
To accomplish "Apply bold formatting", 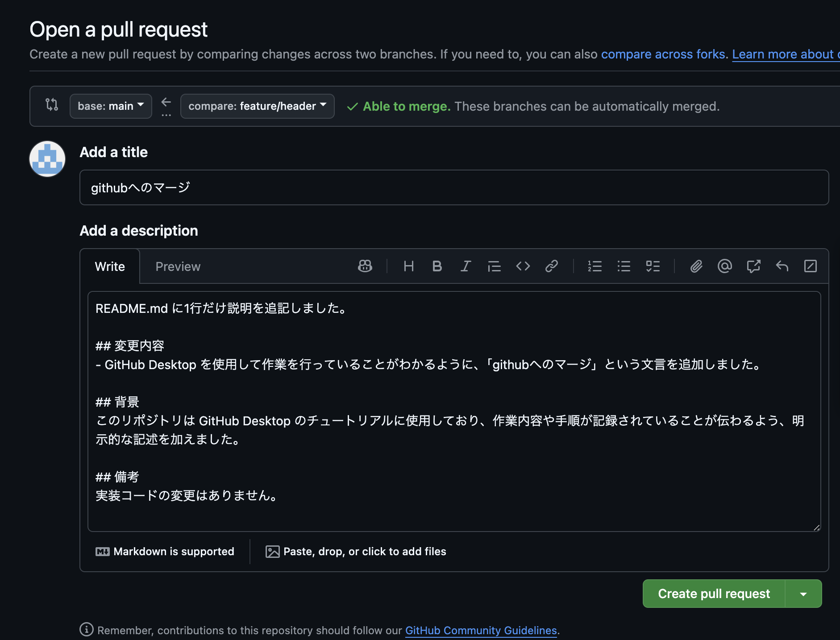I will [437, 266].
